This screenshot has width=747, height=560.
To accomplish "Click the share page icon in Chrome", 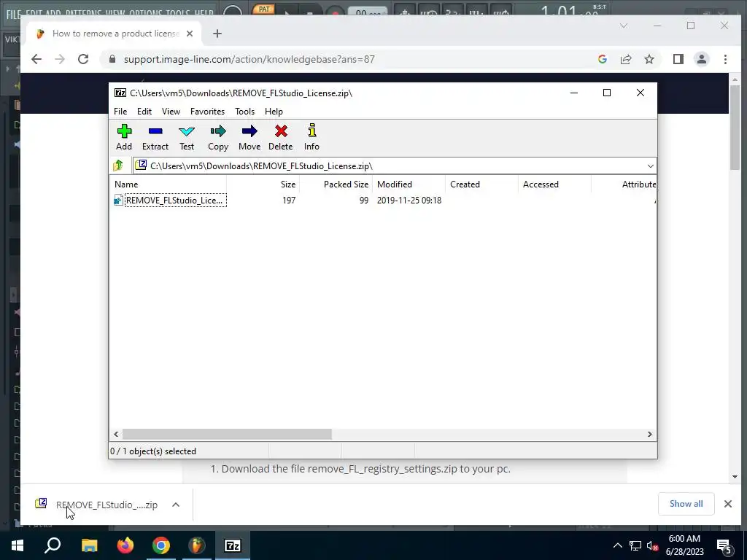I will [626, 59].
